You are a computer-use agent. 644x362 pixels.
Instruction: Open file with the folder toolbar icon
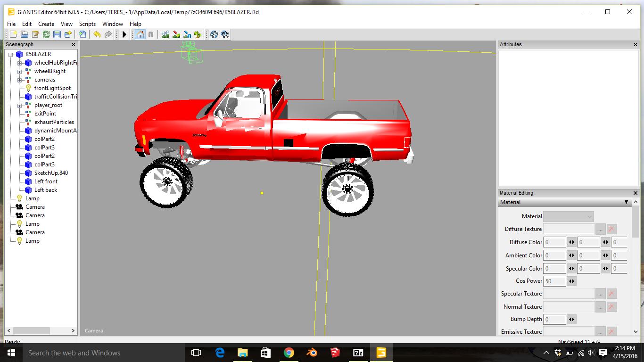(24, 34)
